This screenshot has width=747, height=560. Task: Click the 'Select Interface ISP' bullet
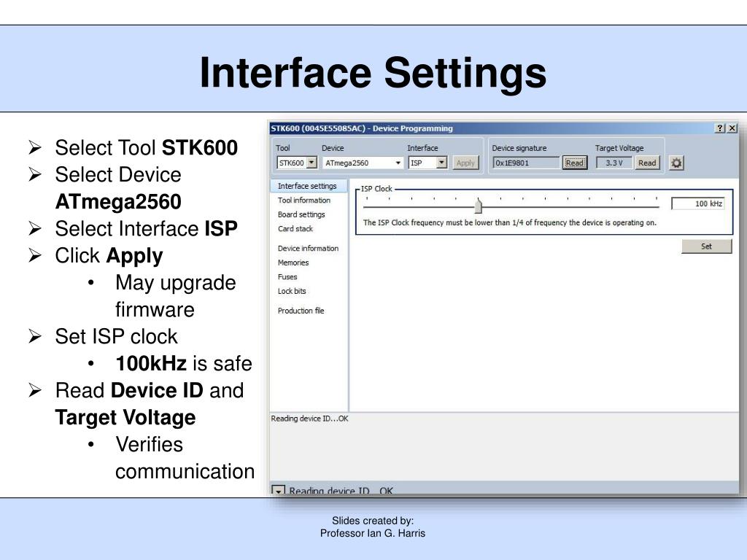pyautogui.click(x=146, y=228)
